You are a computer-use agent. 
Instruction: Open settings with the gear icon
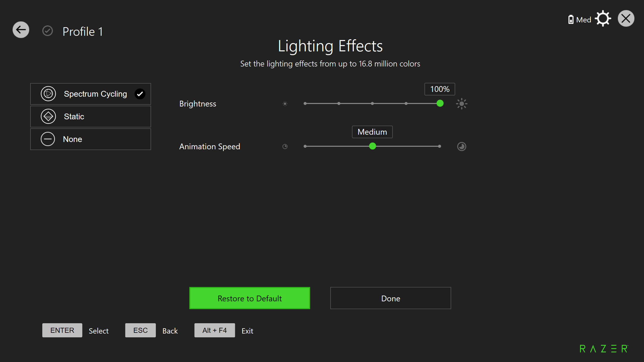(603, 19)
